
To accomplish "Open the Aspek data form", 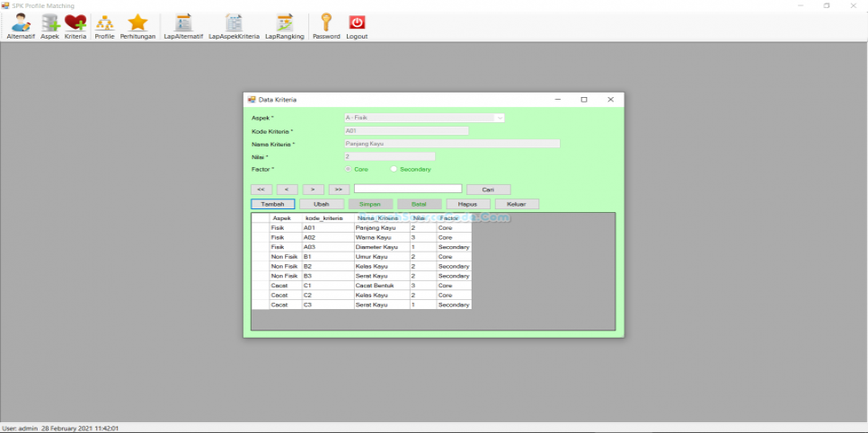I will 49,27.
